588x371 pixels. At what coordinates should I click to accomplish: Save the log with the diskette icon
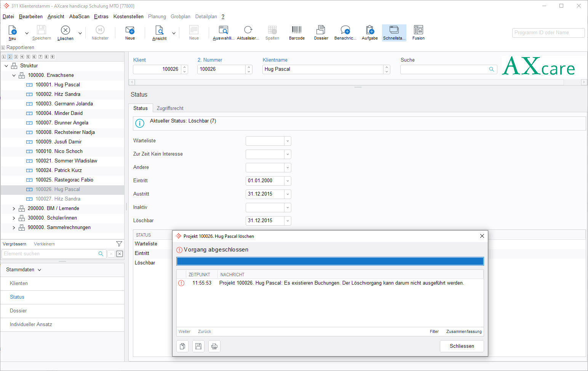[x=198, y=346]
